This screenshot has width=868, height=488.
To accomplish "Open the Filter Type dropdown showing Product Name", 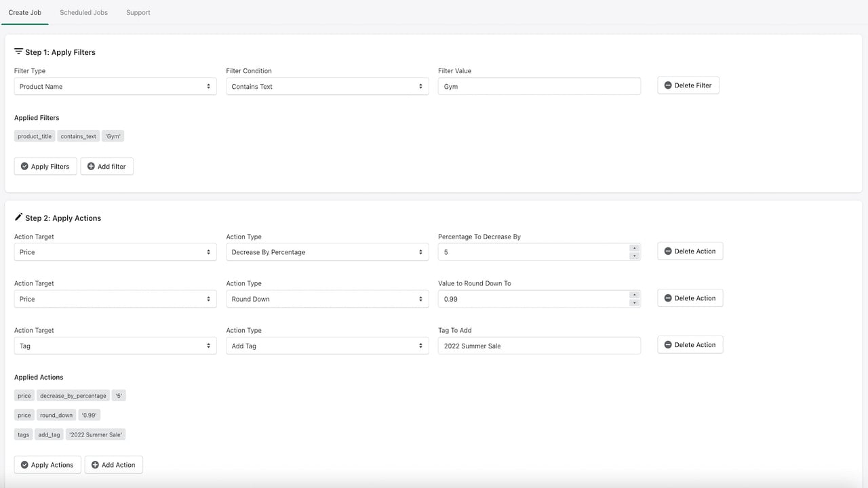I will [x=115, y=86].
